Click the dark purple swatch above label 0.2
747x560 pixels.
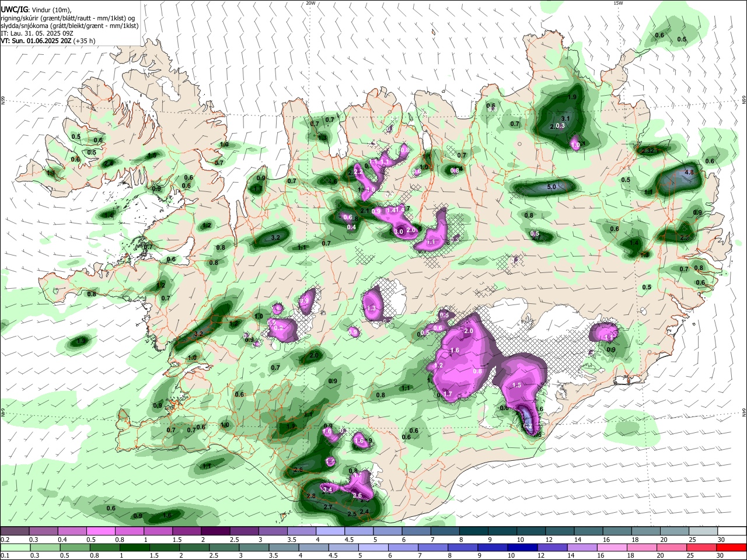tap(15, 531)
